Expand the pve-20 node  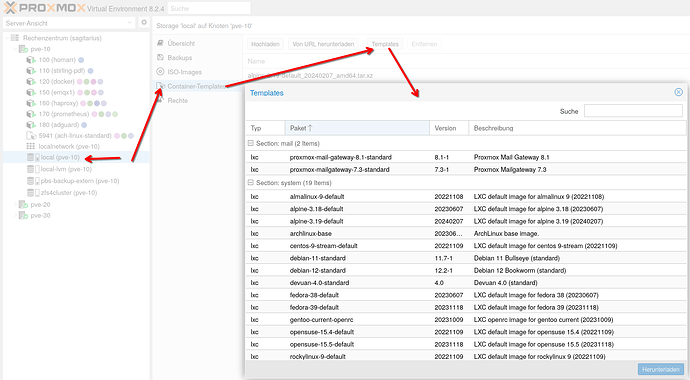coord(15,205)
